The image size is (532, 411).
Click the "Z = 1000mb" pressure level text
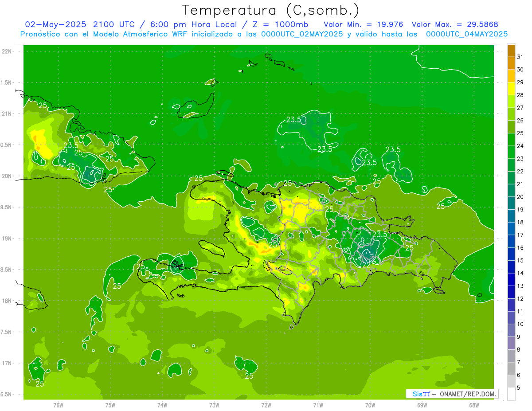pyautogui.click(x=281, y=24)
